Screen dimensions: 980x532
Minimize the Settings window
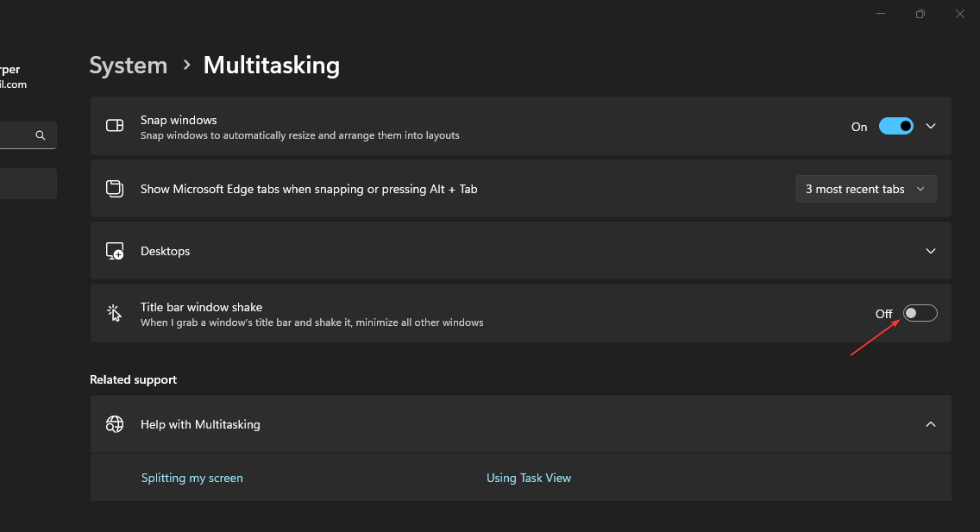tap(881, 14)
